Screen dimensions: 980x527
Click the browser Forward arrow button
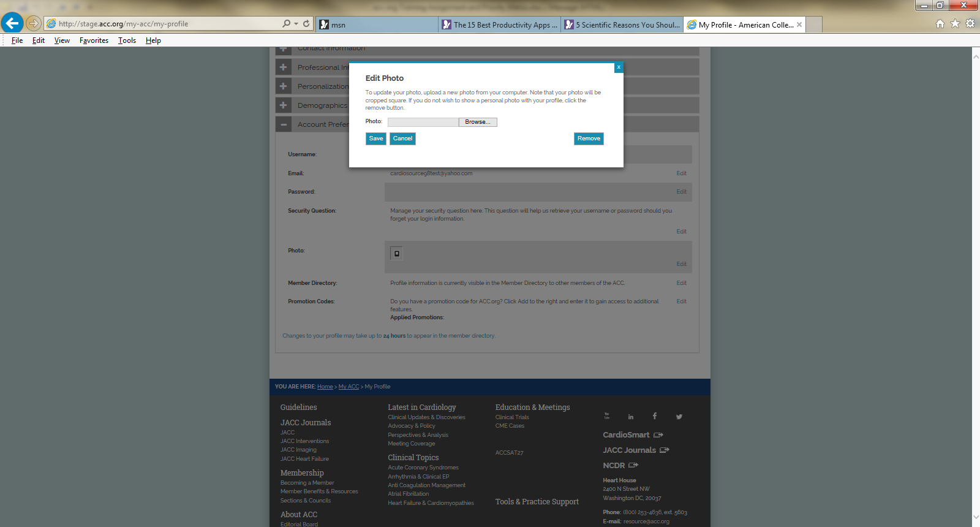click(x=34, y=23)
